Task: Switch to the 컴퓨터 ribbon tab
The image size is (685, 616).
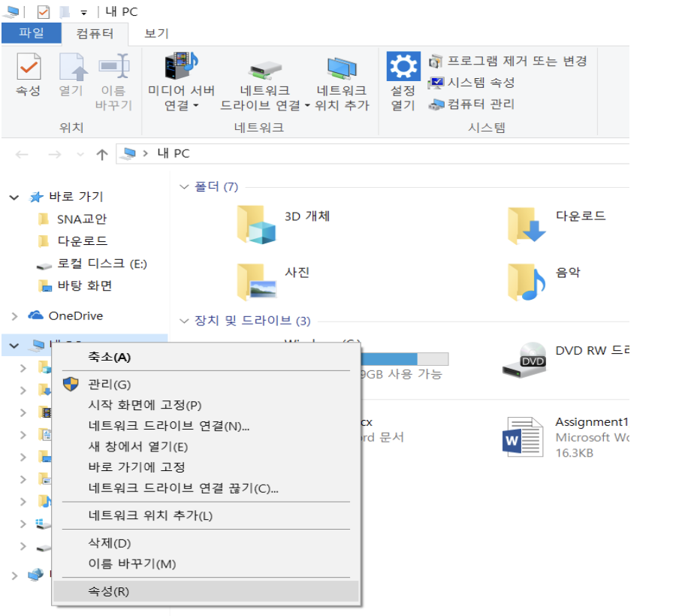Action: tap(95, 34)
